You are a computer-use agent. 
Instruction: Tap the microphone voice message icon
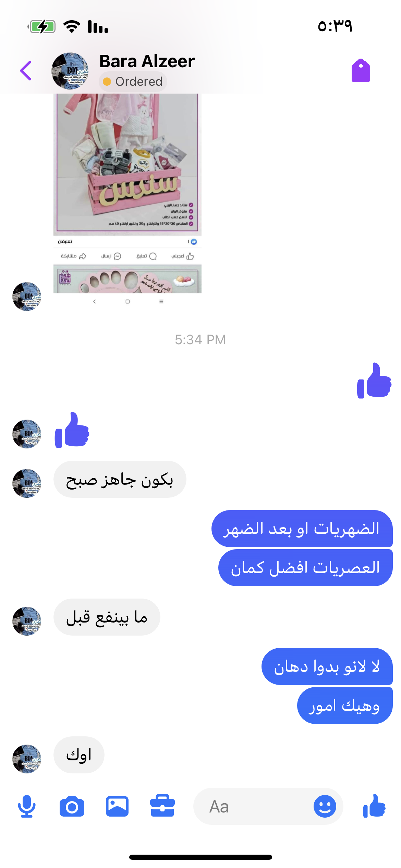point(27,806)
